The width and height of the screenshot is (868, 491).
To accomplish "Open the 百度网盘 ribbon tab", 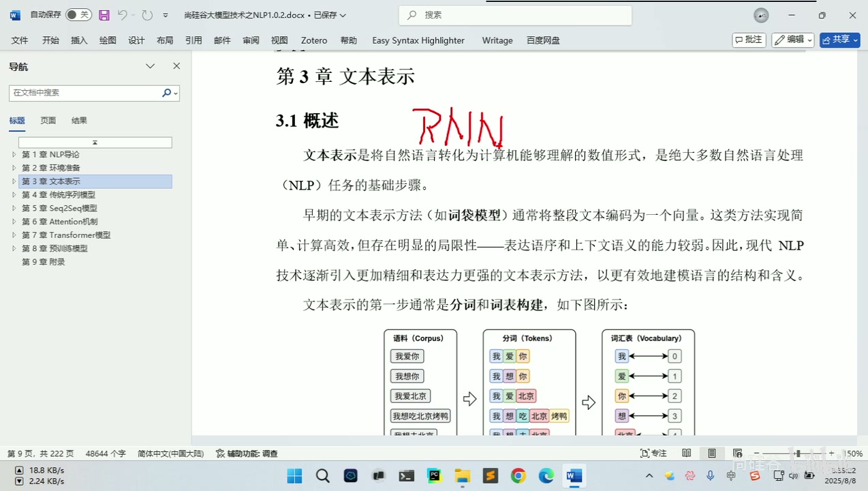I will point(543,40).
